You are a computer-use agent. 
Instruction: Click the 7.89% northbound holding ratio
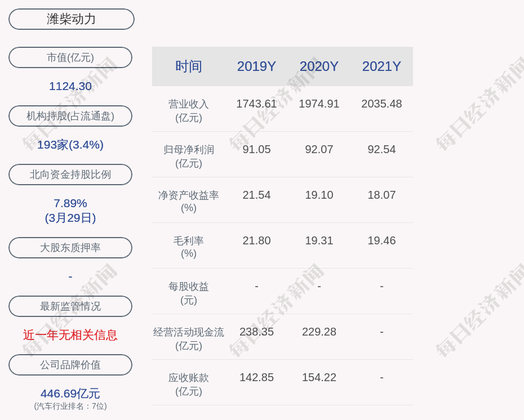[x=70, y=203]
